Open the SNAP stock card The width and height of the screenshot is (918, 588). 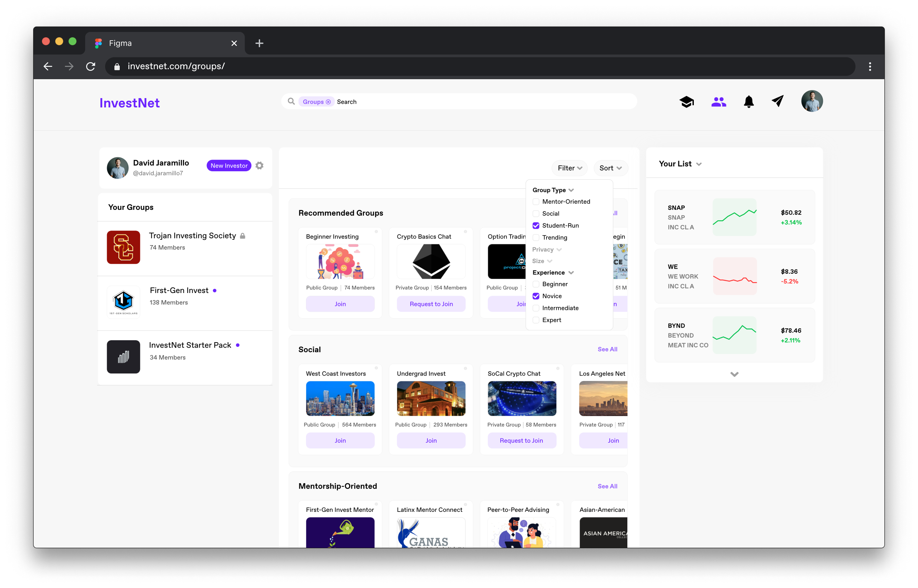pyautogui.click(x=734, y=217)
